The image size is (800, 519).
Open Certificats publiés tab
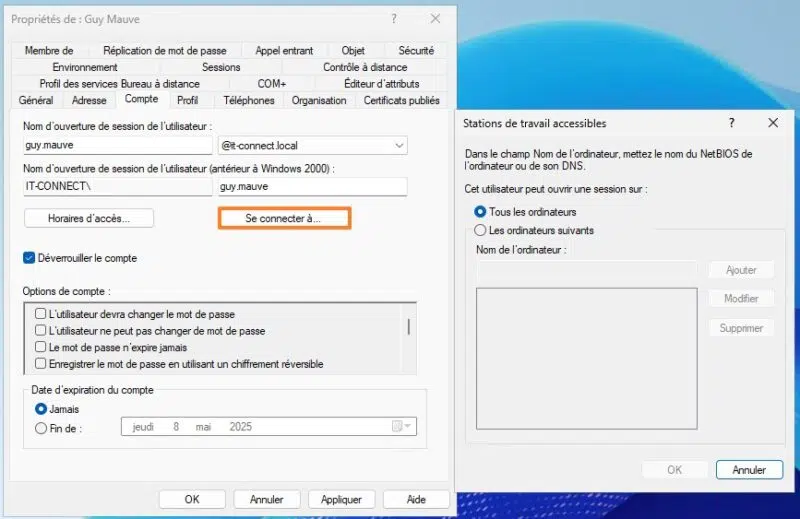(402, 100)
